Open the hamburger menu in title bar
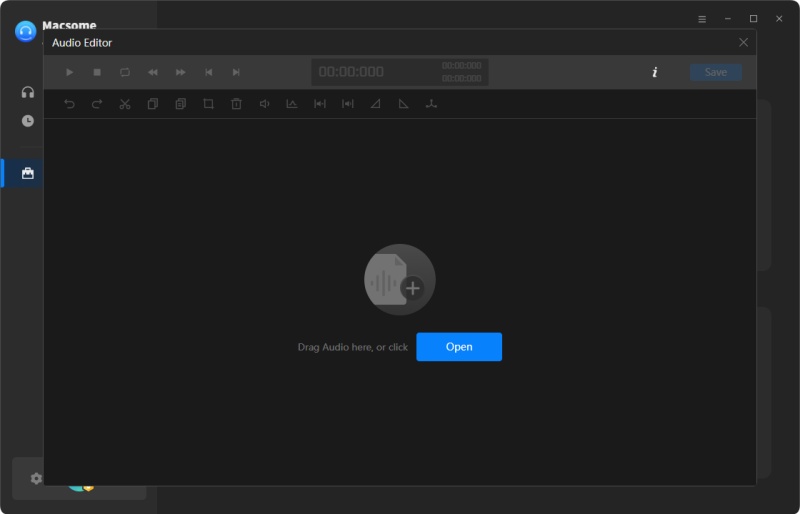 tap(702, 19)
